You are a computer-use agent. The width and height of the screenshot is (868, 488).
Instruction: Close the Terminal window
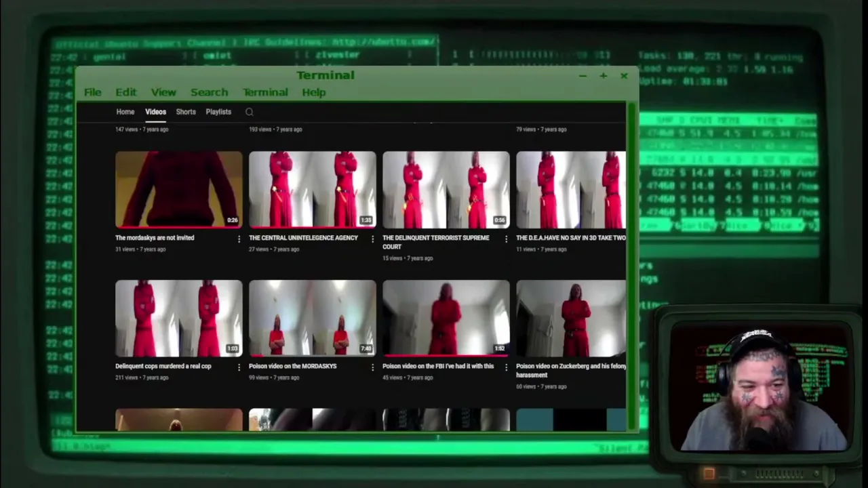pos(624,76)
